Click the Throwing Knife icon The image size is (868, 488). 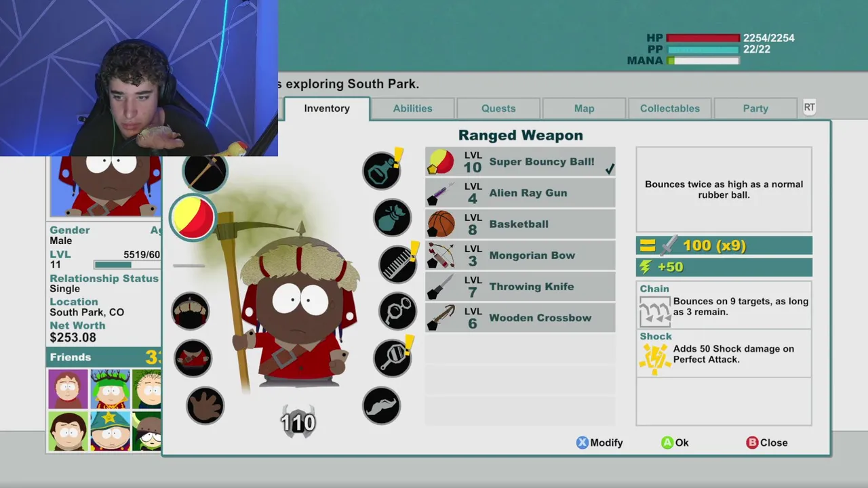(441, 287)
